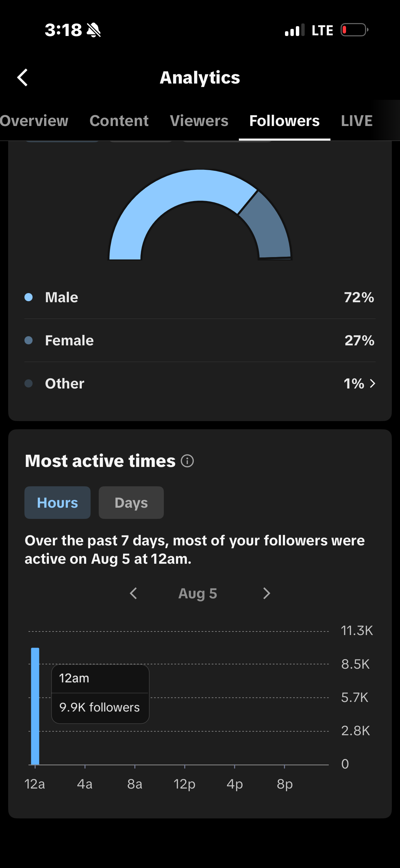Go to next day after Aug 5

[267, 594]
